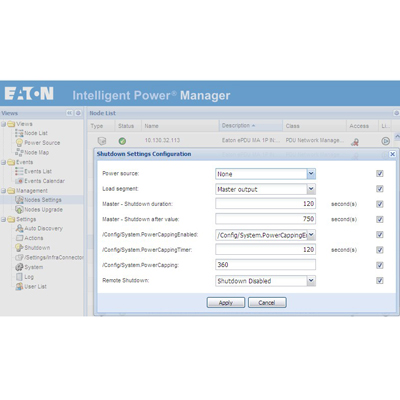Click the link arrow icon in node row

pyautogui.click(x=385, y=141)
